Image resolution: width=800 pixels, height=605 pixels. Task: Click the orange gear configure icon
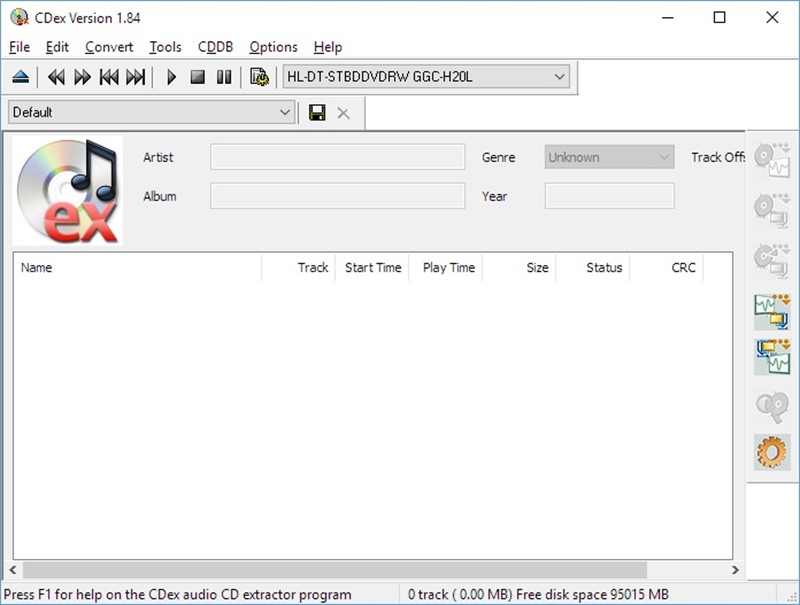(771, 452)
